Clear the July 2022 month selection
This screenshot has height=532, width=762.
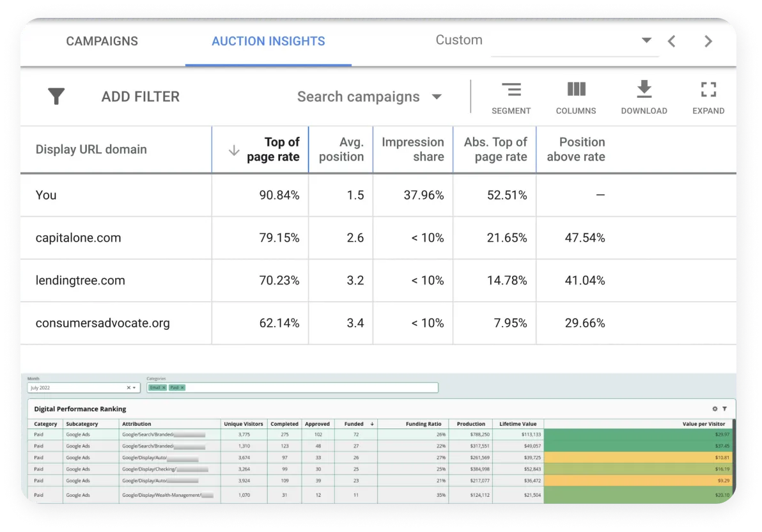[128, 387]
